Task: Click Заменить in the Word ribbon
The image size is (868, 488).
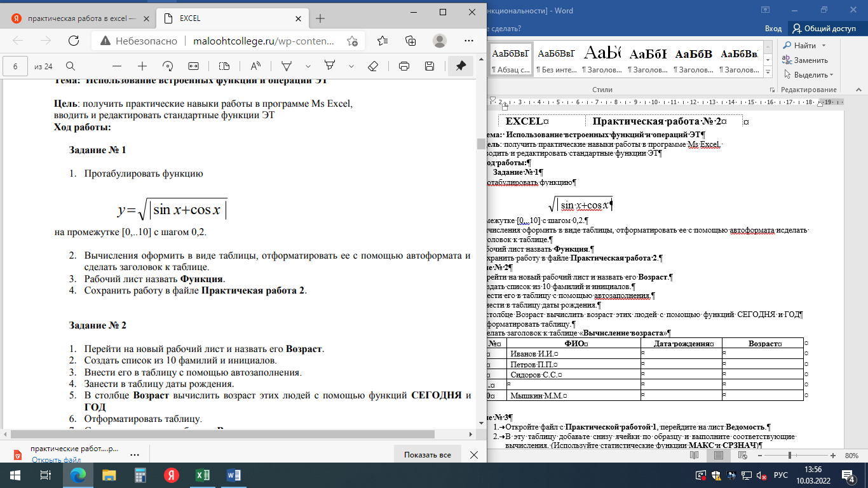Action: pos(804,60)
